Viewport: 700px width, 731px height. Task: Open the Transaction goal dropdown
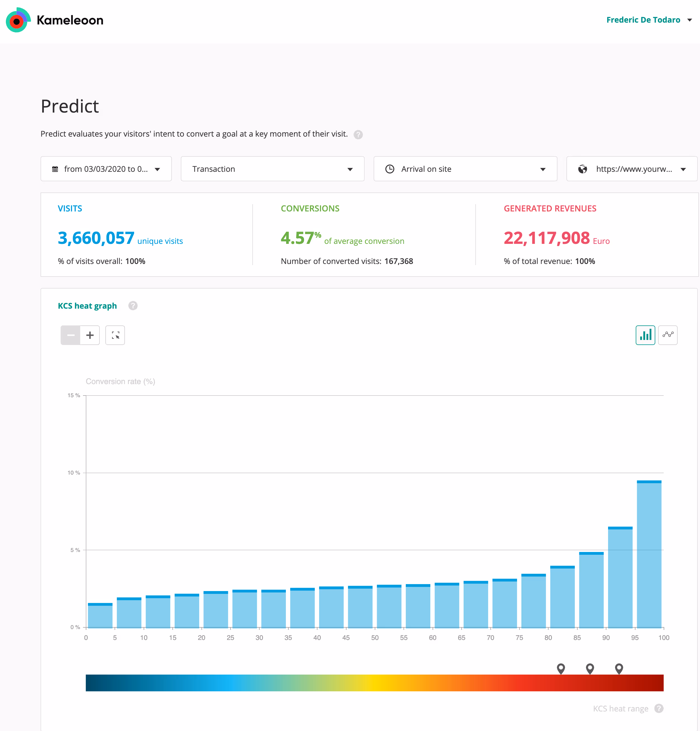point(350,169)
